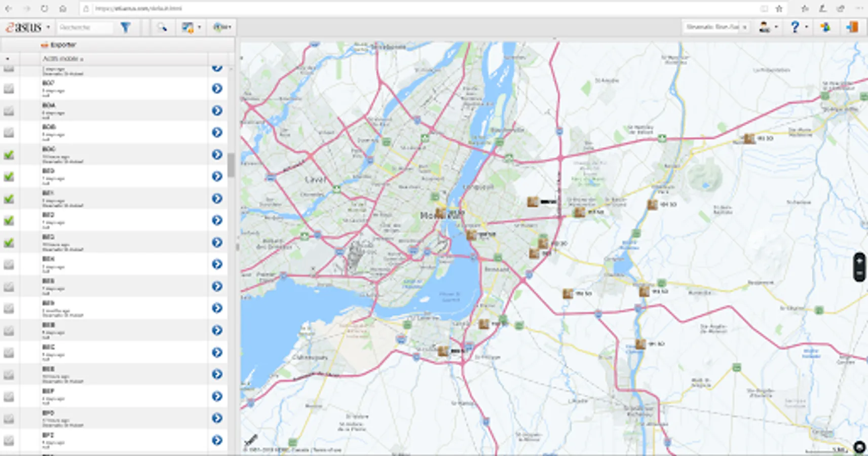Open details arrow for asset BDA

tap(217, 110)
